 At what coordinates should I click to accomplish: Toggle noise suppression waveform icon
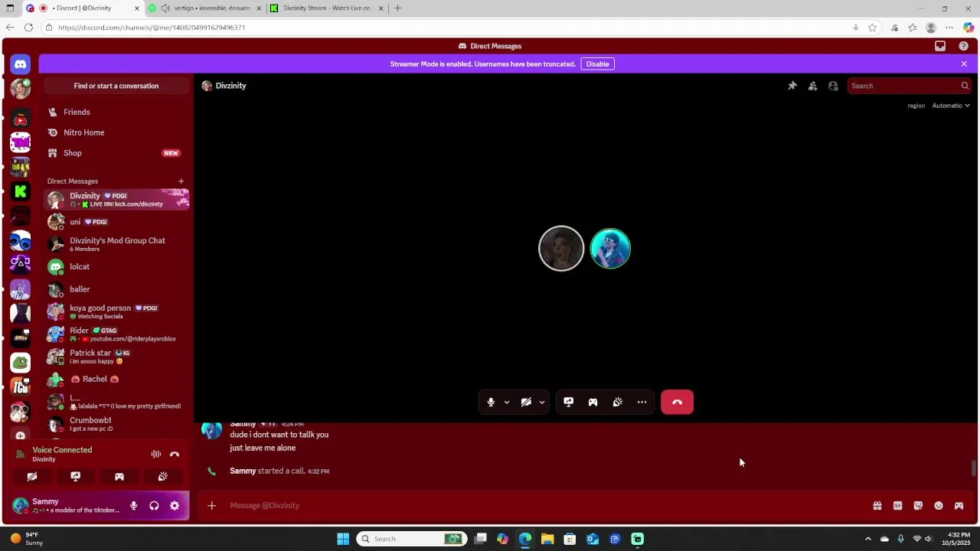click(x=156, y=455)
